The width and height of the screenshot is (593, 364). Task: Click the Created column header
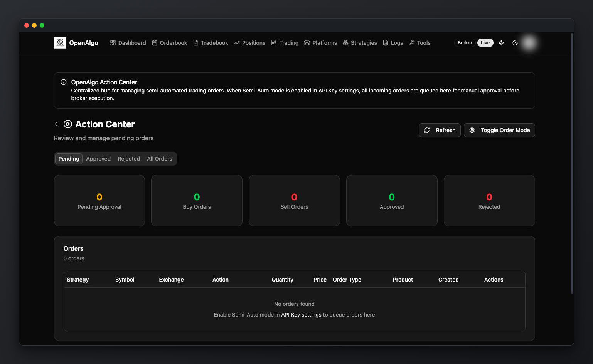[448, 280]
